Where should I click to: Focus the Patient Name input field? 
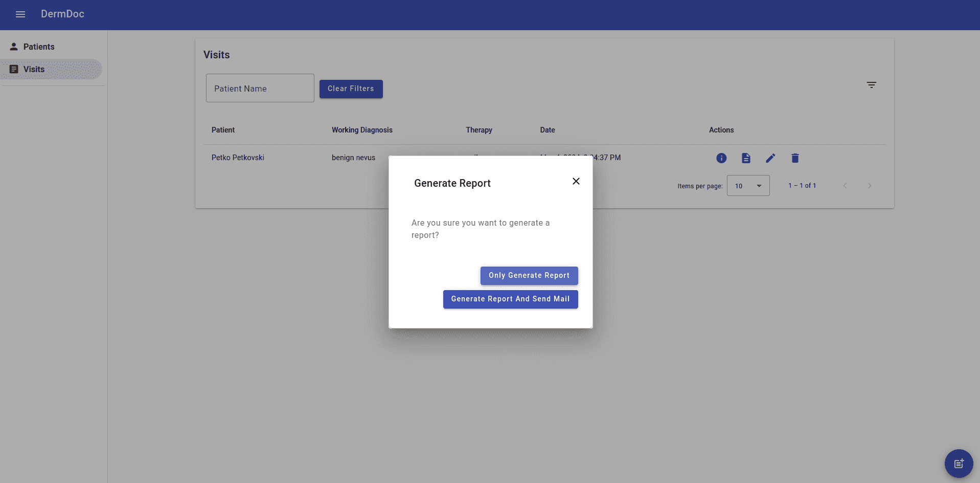click(x=260, y=89)
